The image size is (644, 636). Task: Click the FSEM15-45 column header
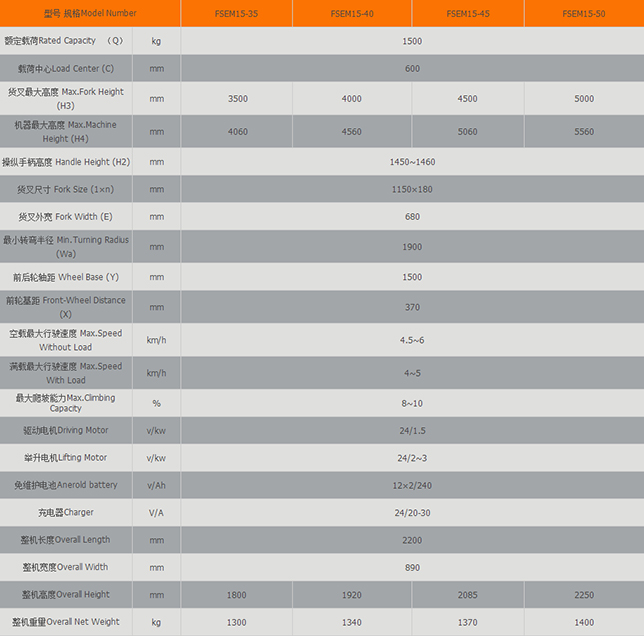pyautogui.click(x=468, y=14)
